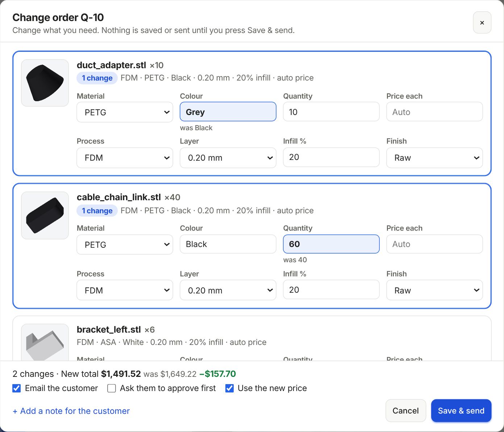
Task: Click Infill % field for cable_chain_link.stl
Action: click(x=331, y=289)
